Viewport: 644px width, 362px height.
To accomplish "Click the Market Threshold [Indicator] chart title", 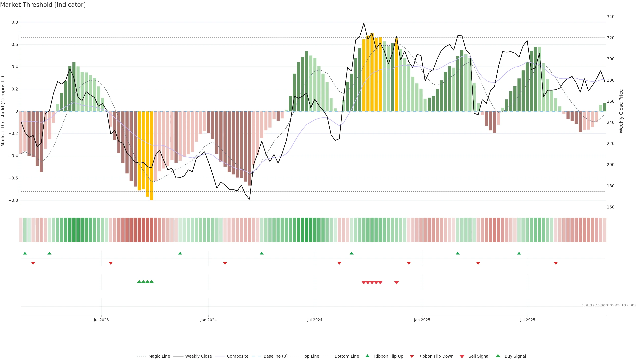I will click(x=43, y=5).
